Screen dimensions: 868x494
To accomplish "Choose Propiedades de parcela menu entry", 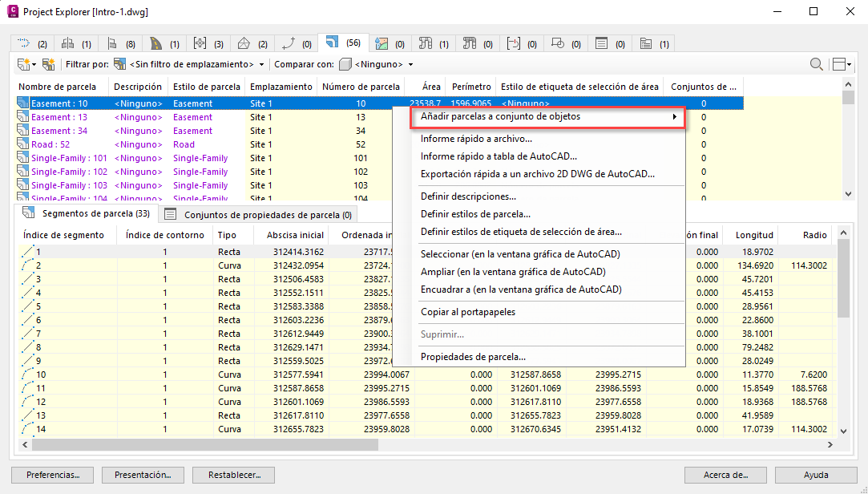I will 473,357.
